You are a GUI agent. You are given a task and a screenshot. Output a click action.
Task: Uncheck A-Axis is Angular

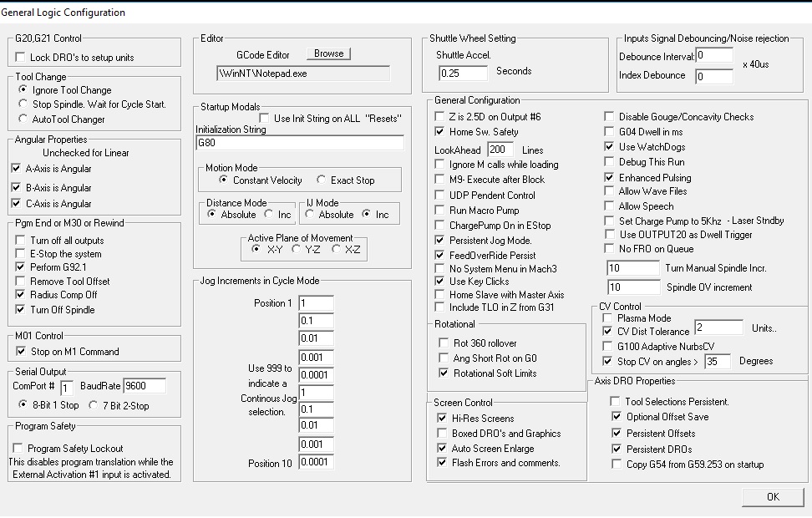coord(16,169)
